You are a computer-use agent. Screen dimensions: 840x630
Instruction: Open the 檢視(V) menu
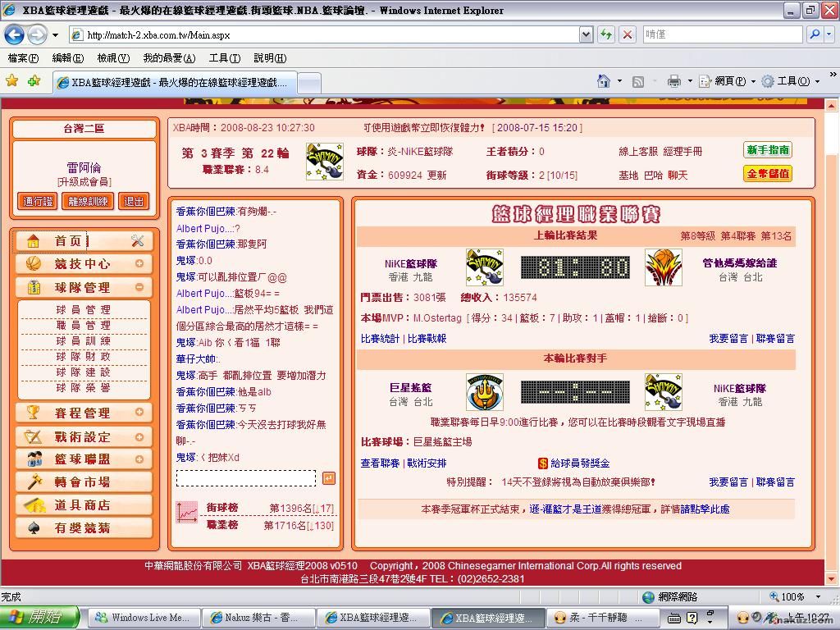coord(113,58)
